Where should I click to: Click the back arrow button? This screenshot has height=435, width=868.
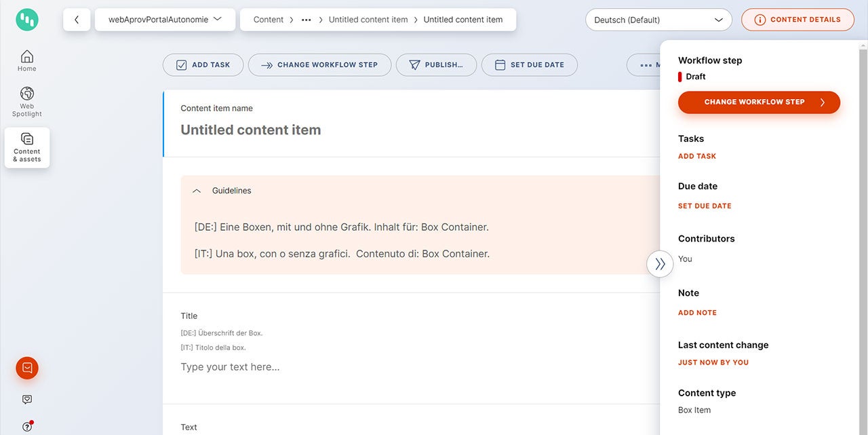(77, 20)
